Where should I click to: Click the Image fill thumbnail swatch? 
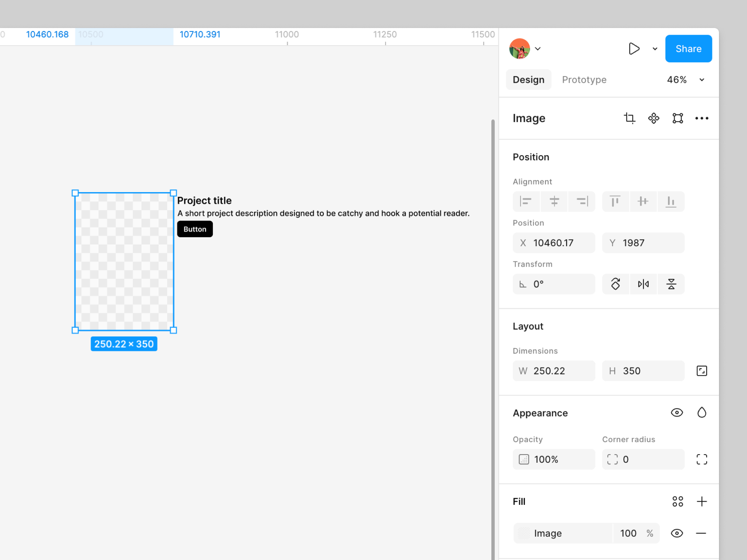(x=524, y=533)
